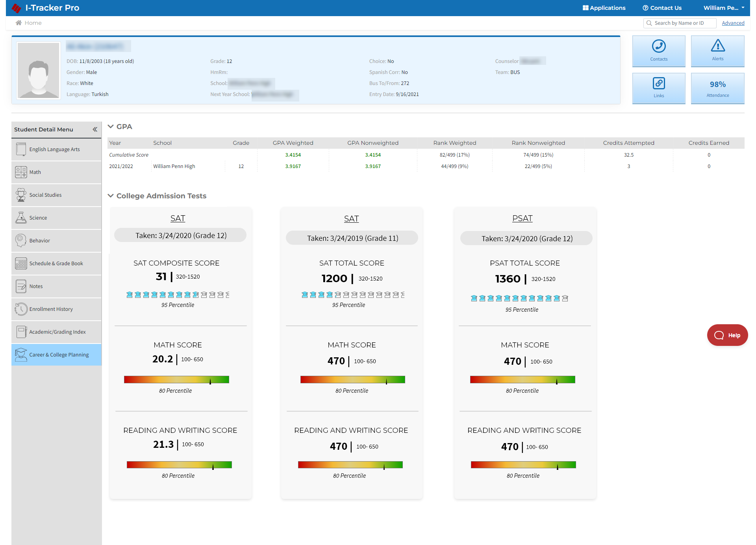Screen dimensions: 756x545
Task: Click the Math calculator icon
Action: click(21, 172)
